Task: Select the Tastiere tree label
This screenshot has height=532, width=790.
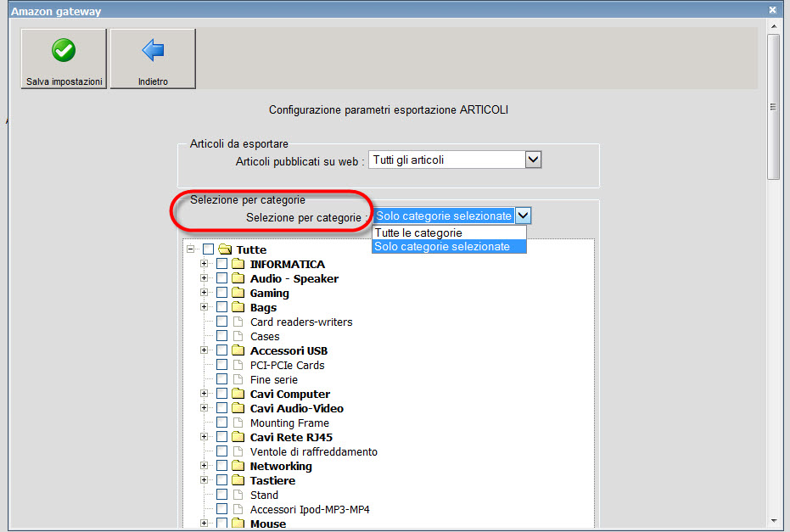Action: (x=272, y=480)
